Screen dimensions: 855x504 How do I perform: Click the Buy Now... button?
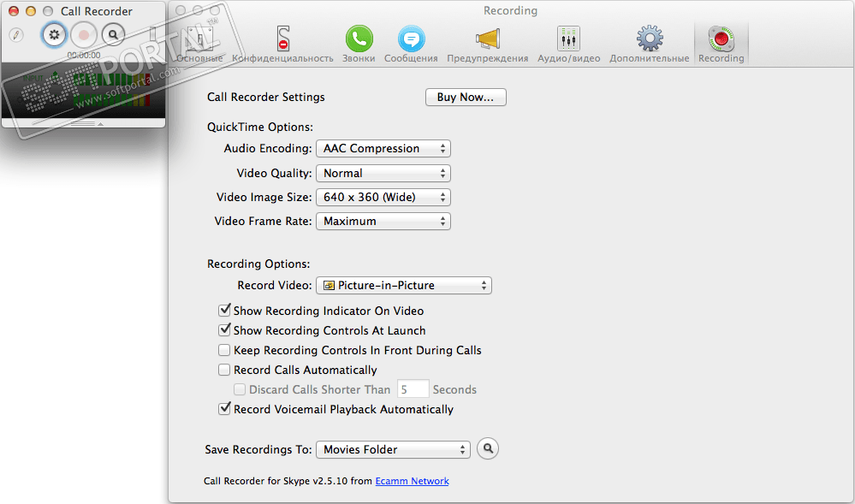tap(466, 97)
